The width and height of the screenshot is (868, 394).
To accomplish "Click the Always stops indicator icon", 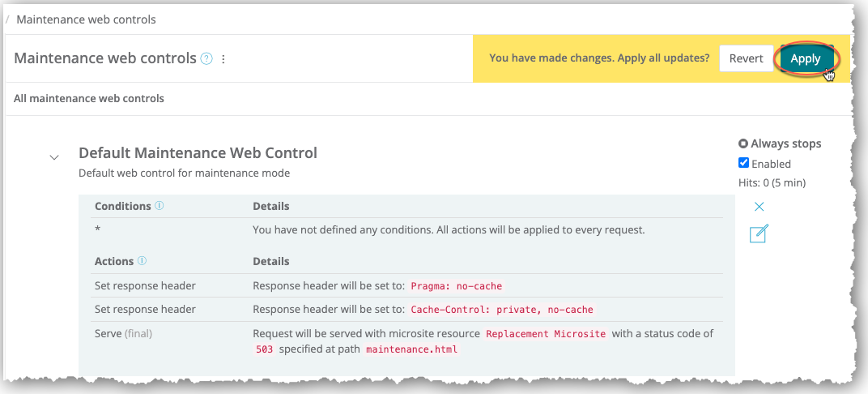I will point(743,143).
